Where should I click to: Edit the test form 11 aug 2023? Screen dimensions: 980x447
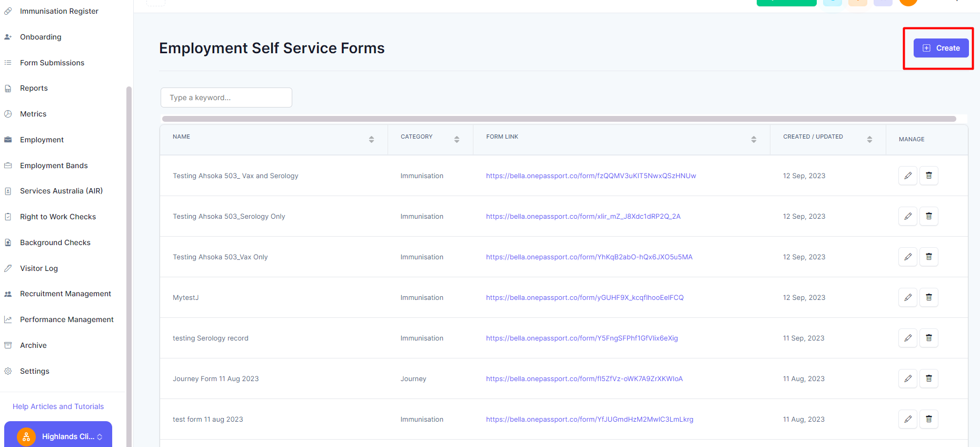[x=908, y=419]
